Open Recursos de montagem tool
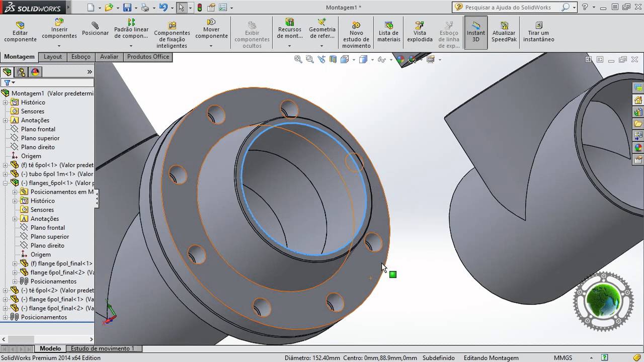This screenshot has width=644, height=362. (290, 29)
